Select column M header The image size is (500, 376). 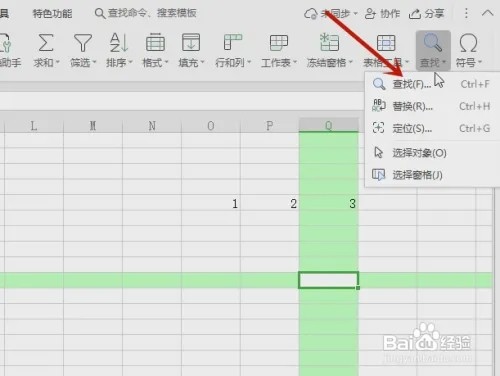click(93, 126)
